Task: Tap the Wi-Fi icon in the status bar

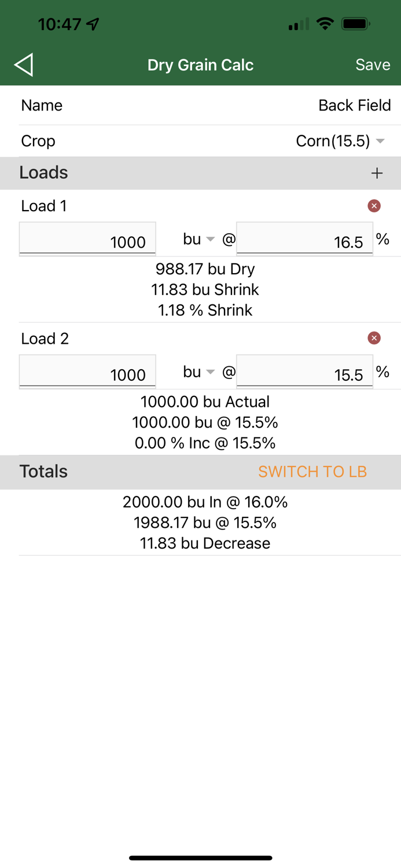Action: pos(325,23)
